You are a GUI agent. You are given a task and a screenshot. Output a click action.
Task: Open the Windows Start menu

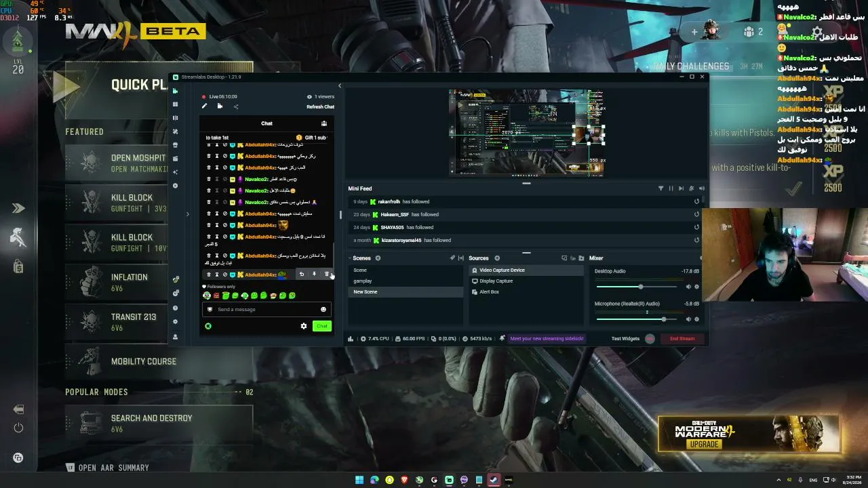359,480
